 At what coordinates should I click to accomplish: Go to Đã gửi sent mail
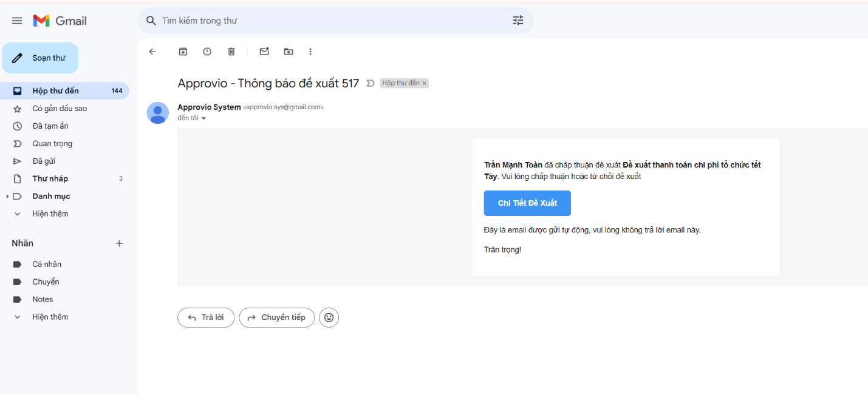(x=44, y=161)
